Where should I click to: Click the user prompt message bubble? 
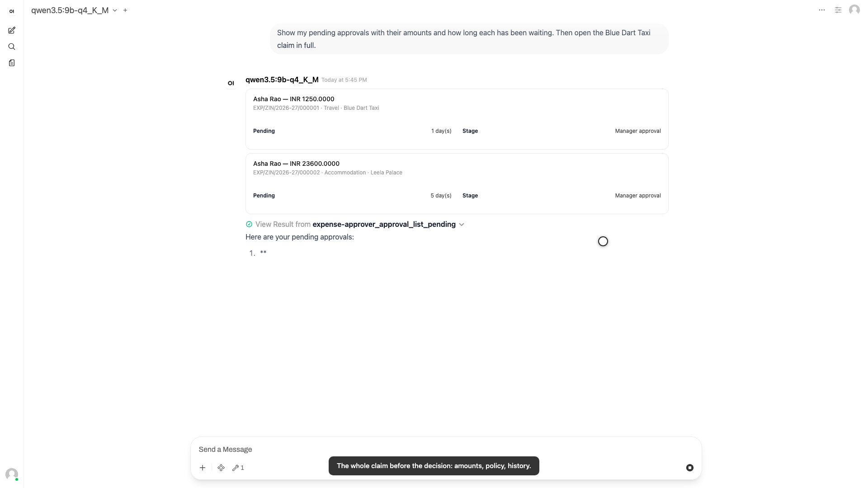tap(469, 39)
